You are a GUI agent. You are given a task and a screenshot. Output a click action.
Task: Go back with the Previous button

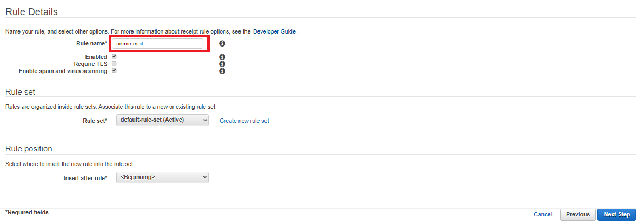578,215
